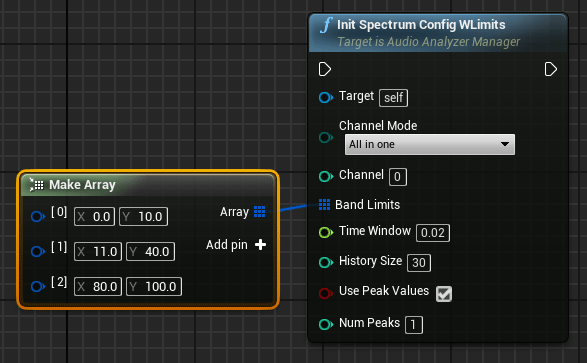This screenshot has height=363, width=587.
Task: Click the Y field of index [2] showing 100.0
Action: tap(154, 287)
